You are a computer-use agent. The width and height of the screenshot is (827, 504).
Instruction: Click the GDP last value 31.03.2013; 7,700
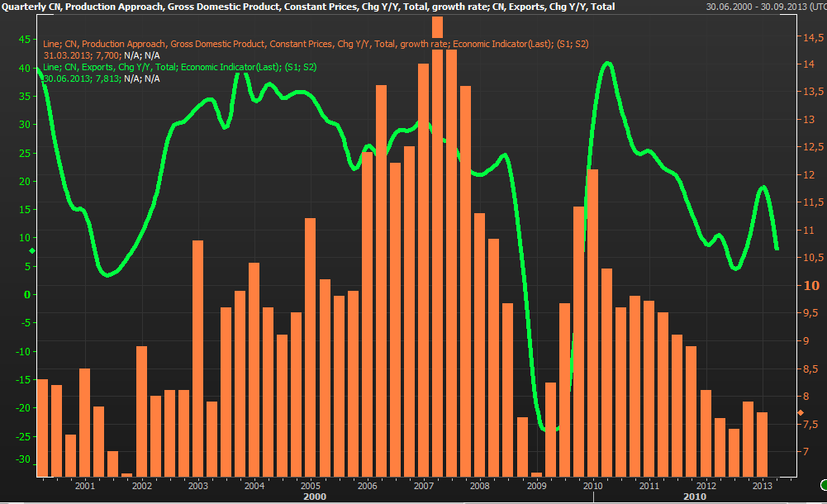point(81,55)
